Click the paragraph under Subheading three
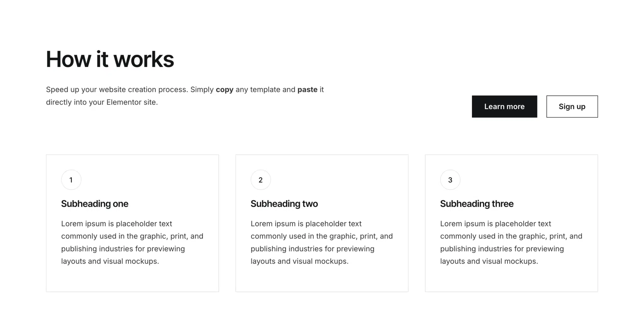644x336 pixels. pos(511,243)
